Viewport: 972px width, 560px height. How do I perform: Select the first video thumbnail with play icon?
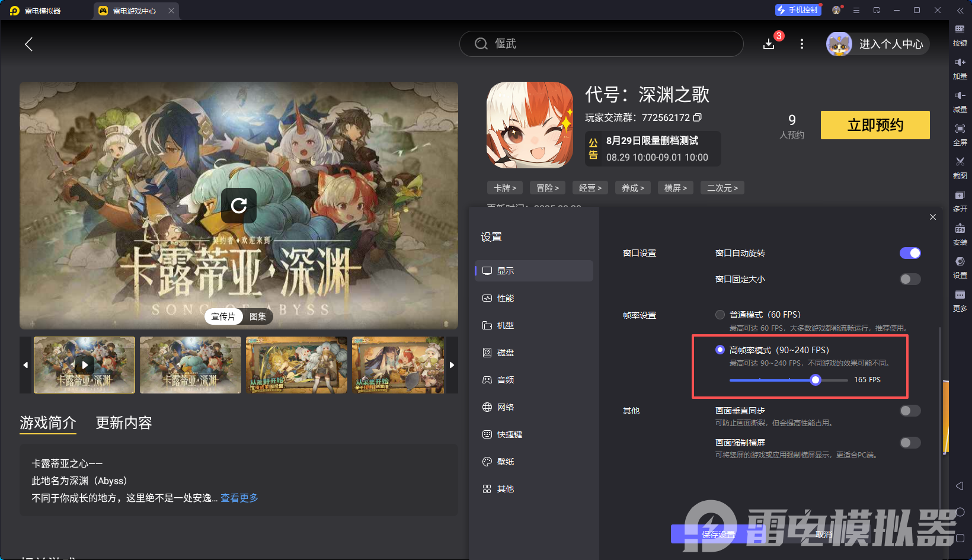point(84,365)
